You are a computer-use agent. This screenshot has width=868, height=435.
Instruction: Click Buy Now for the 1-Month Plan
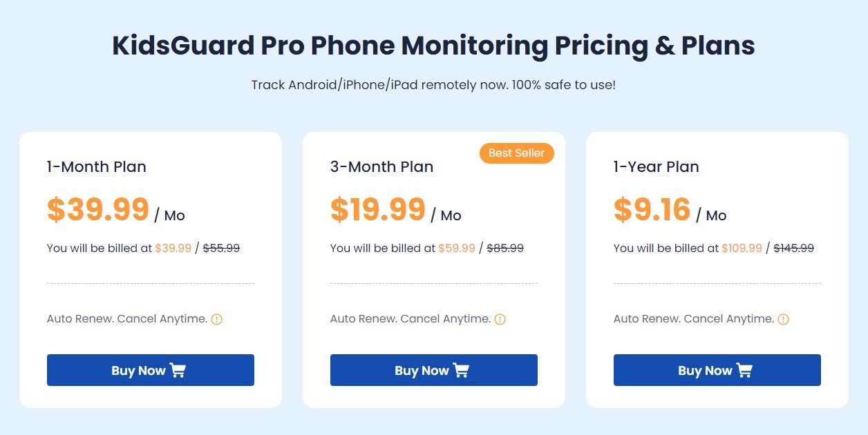[x=150, y=370]
